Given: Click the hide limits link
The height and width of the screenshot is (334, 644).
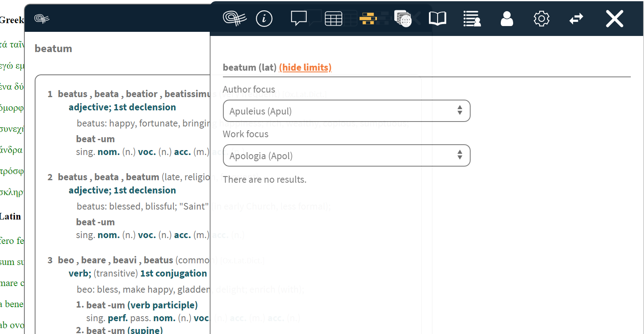Looking at the screenshot, I should tap(305, 67).
